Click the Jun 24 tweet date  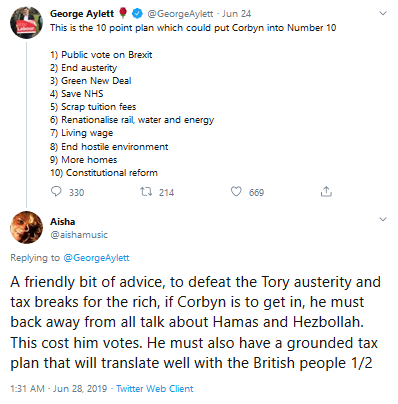(236, 14)
